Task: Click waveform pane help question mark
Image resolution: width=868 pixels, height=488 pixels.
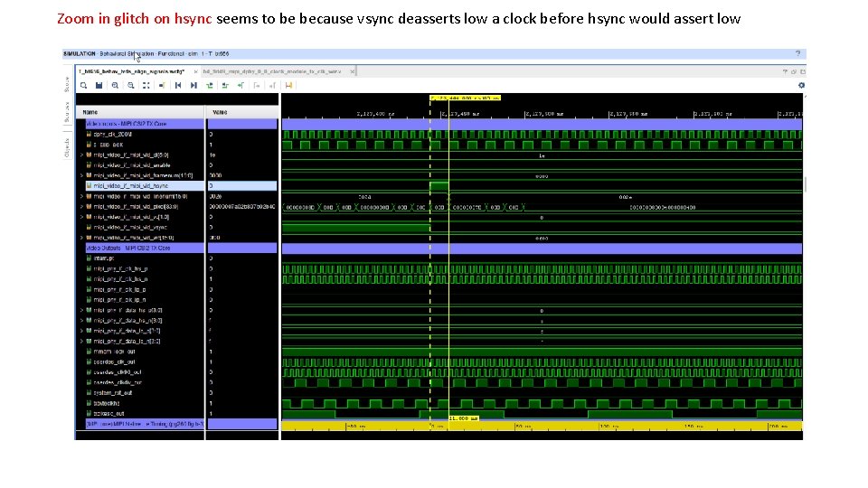Action: [x=785, y=72]
